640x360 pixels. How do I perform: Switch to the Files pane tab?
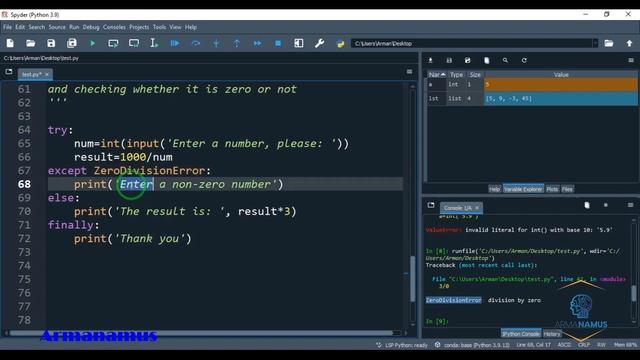567,189
